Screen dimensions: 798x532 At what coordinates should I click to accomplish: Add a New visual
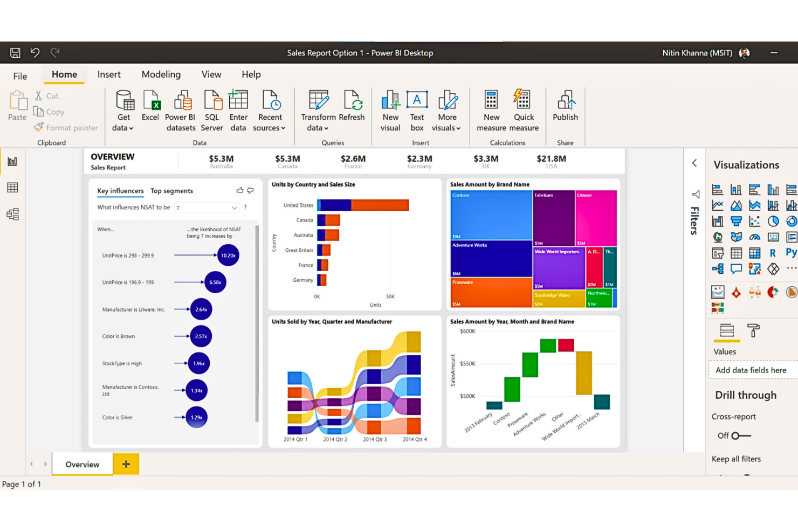[390, 111]
